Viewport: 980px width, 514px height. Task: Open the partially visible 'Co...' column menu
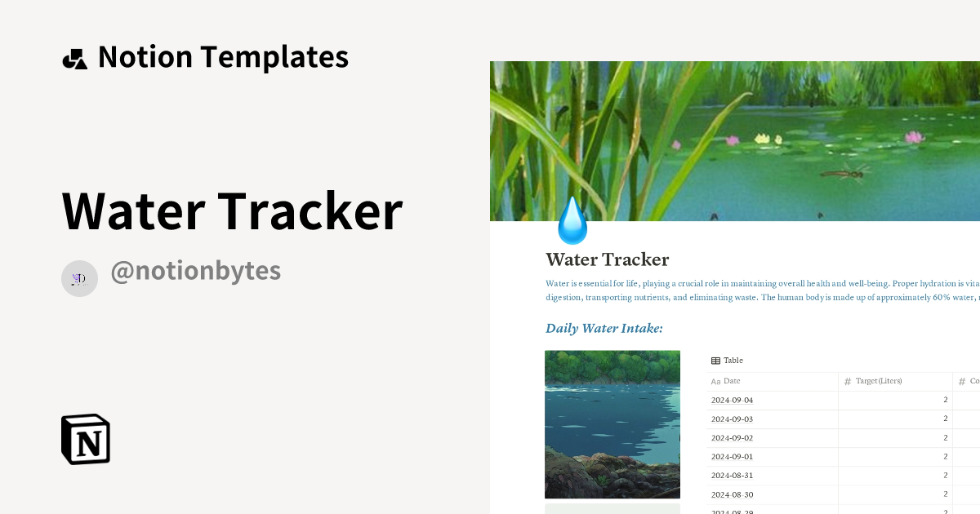tap(972, 381)
